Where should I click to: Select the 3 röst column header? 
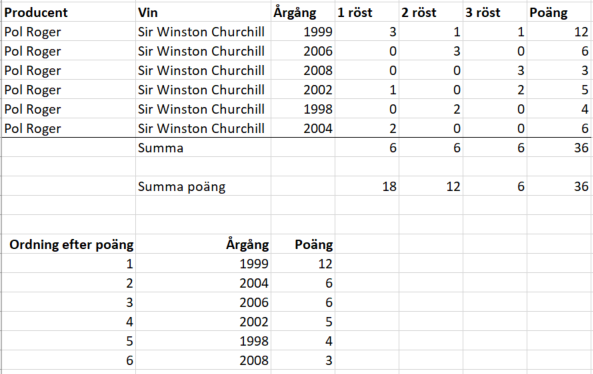pyautogui.click(x=495, y=12)
